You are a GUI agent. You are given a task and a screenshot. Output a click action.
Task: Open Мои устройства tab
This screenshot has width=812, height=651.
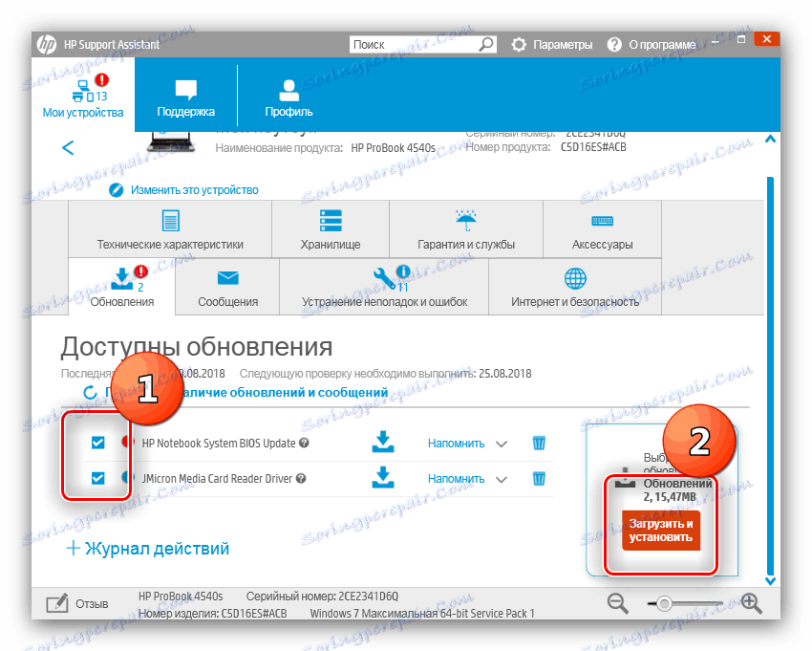pos(83,95)
